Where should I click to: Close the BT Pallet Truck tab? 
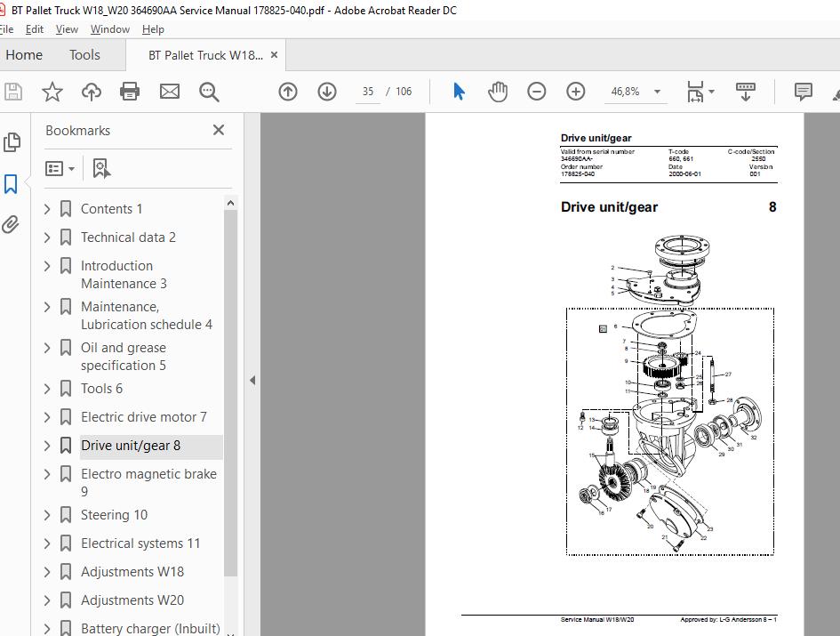click(275, 54)
